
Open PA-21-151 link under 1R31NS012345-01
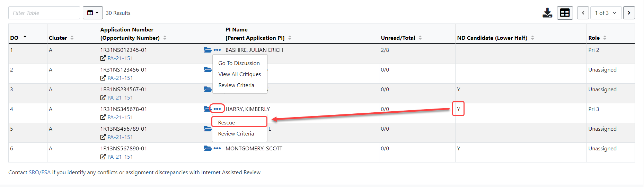click(120, 58)
